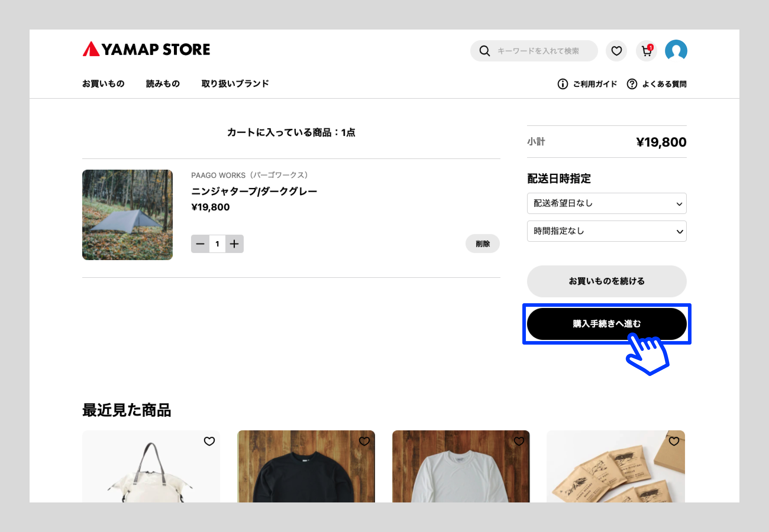Open the user profile avatar
The width and height of the screenshot is (769, 532).
pos(676,51)
